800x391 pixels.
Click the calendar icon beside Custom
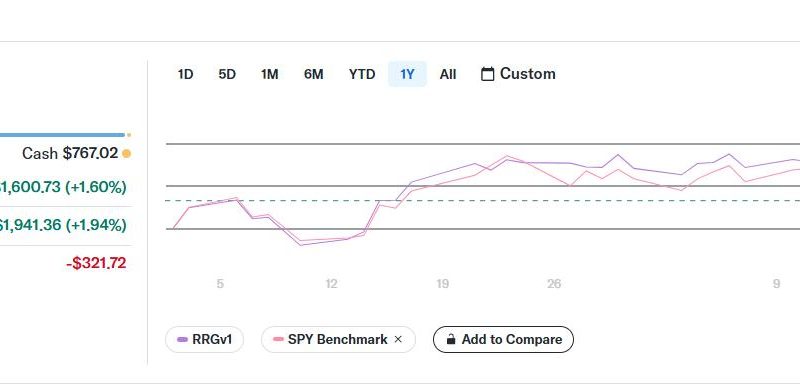[488, 74]
